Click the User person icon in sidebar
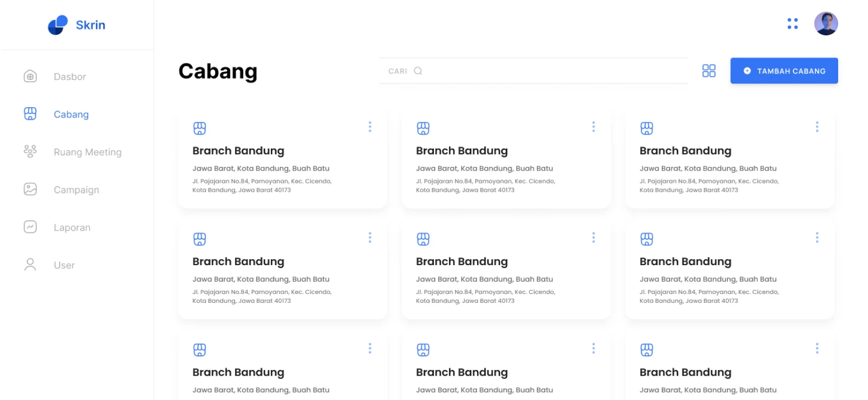 (x=30, y=265)
